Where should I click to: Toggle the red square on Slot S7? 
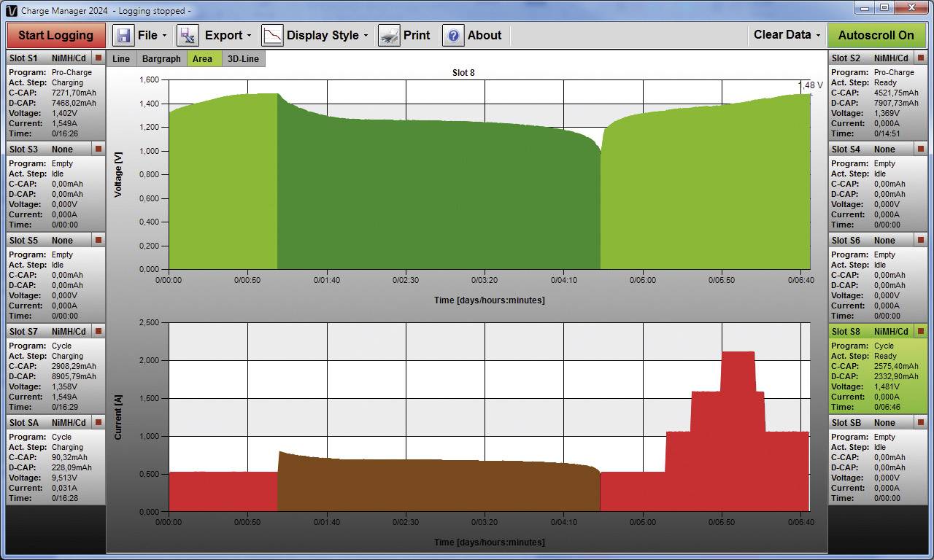(x=99, y=331)
